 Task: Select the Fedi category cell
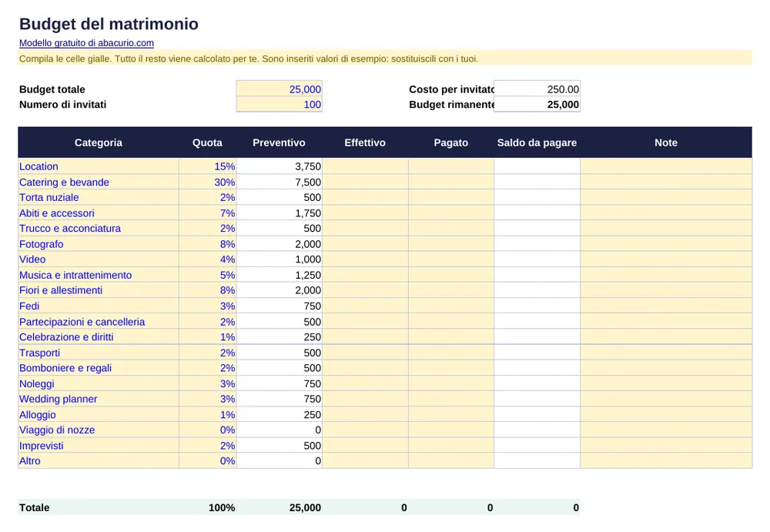click(99, 306)
